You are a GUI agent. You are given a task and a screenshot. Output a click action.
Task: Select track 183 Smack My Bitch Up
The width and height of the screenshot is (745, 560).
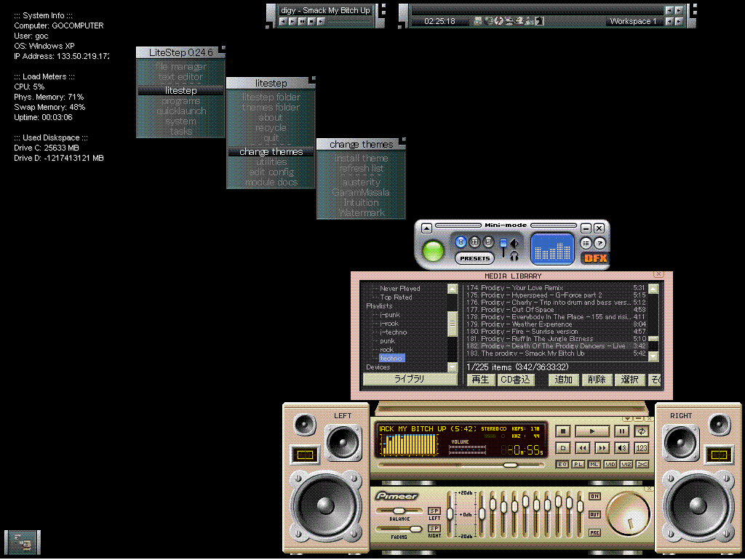pos(556,353)
